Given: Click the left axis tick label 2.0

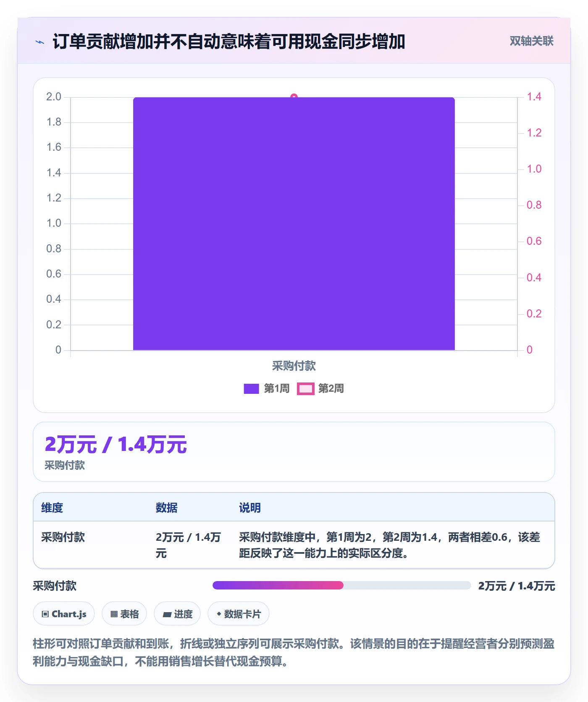Looking at the screenshot, I should pos(54,97).
